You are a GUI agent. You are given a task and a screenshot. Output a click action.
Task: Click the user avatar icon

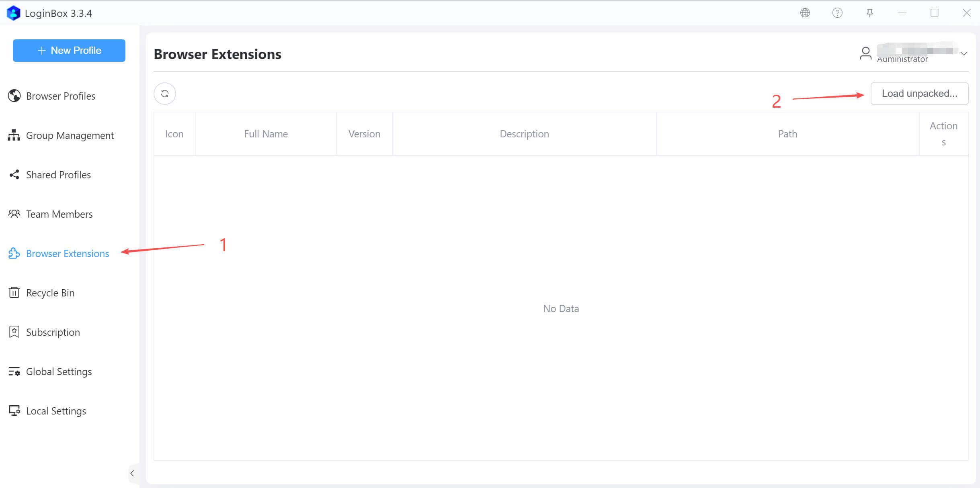click(865, 53)
